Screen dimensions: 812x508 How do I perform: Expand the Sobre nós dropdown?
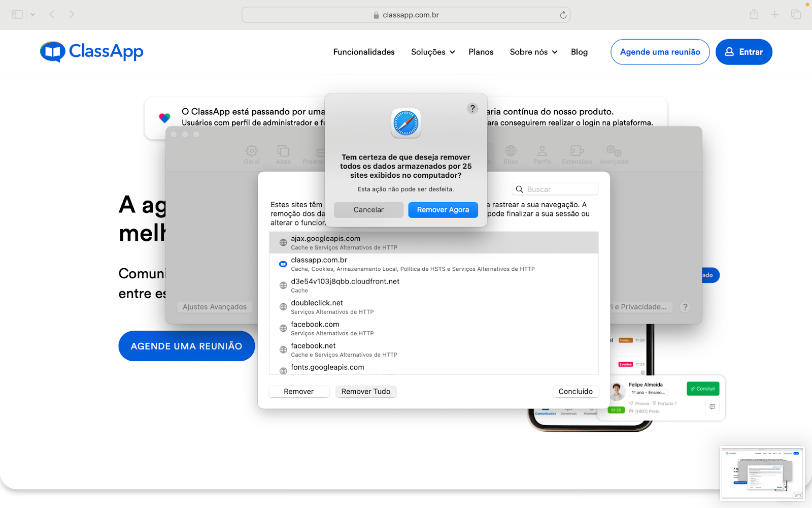click(533, 52)
